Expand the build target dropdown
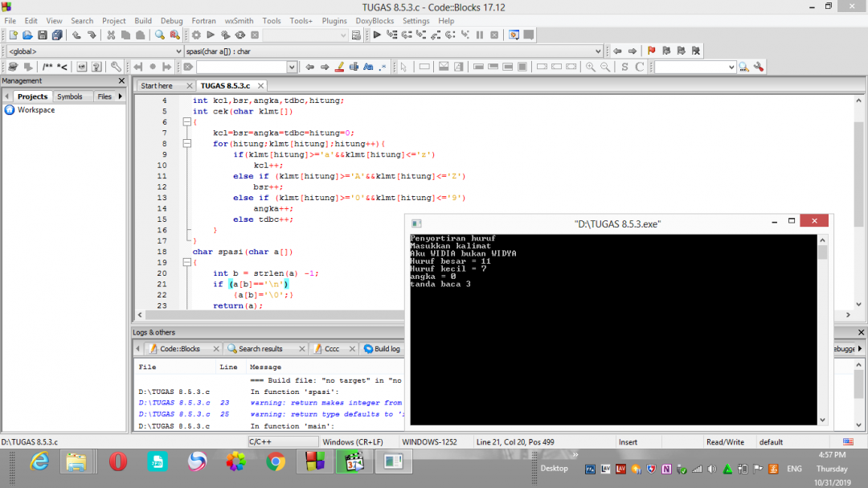868x488 pixels. [305, 35]
